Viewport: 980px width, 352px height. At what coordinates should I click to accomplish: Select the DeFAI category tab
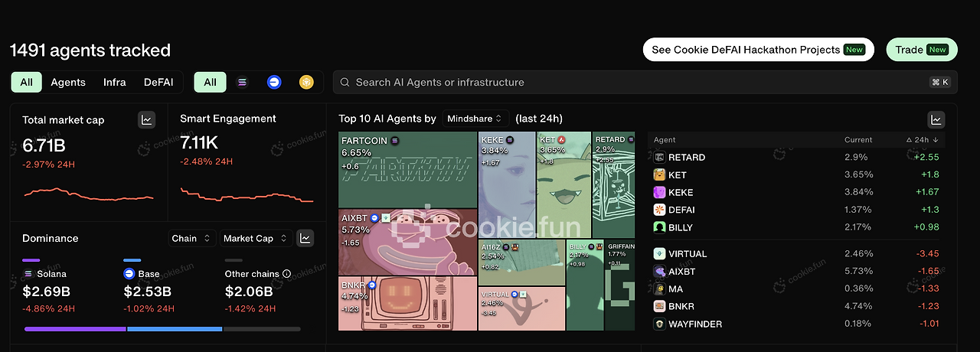point(158,82)
